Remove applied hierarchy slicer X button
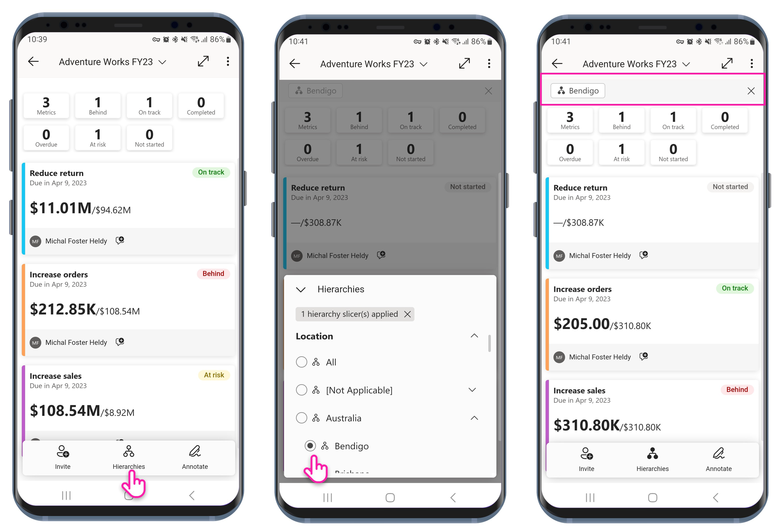This screenshot has width=783, height=532. [408, 314]
